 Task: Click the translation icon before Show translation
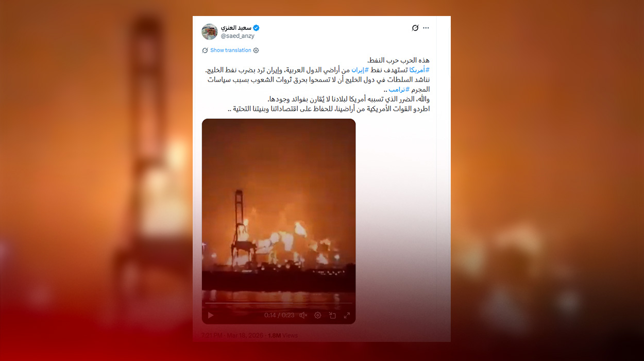[x=205, y=50]
